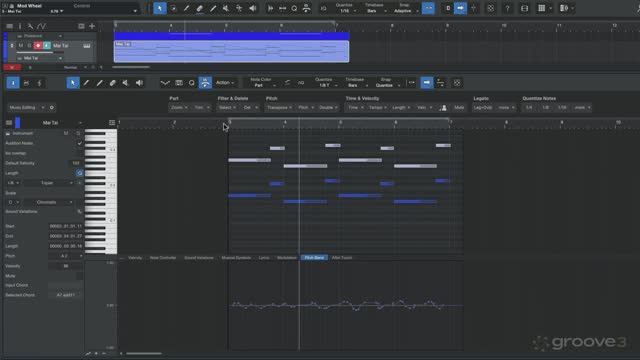
Task: Select the Range tool in the top toolbar
Action: (x=173, y=8)
